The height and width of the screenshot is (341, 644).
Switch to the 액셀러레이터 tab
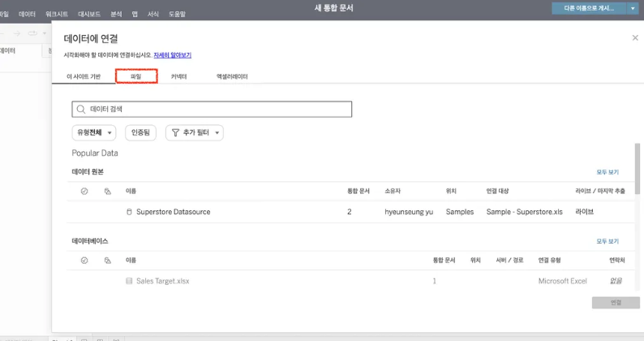[x=232, y=76]
